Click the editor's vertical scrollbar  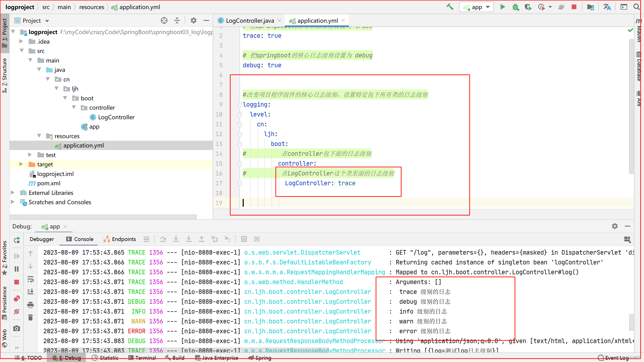[x=631, y=106]
